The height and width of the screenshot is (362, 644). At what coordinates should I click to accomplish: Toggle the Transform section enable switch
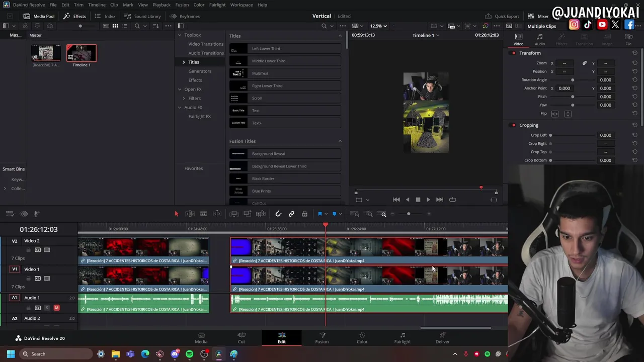(514, 53)
